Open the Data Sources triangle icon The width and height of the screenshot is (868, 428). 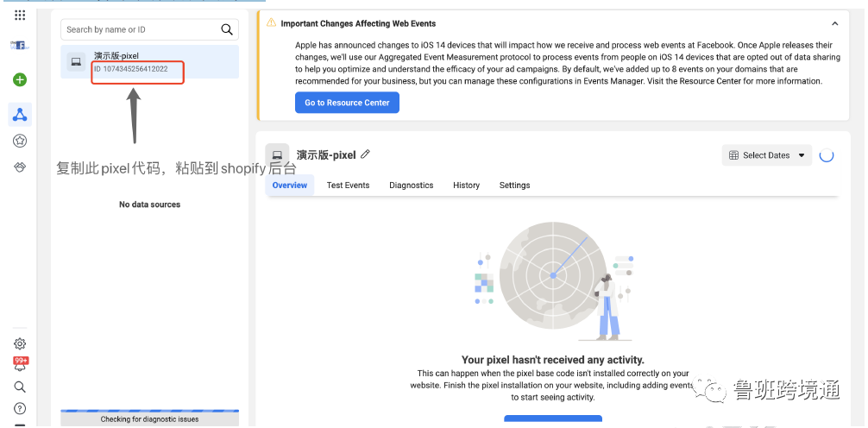[x=20, y=115]
